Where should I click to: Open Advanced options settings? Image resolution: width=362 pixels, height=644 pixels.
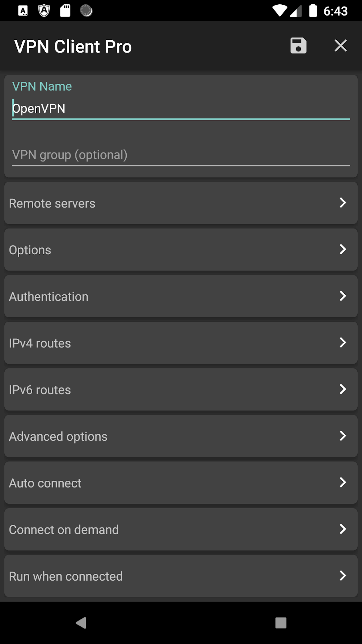[181, 436]
